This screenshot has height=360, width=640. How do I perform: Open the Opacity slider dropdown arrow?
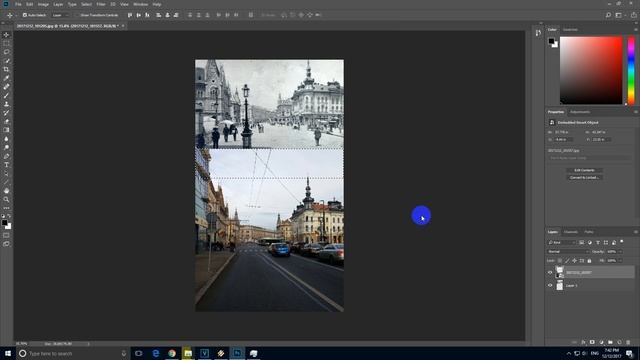(x=620, y=251)
